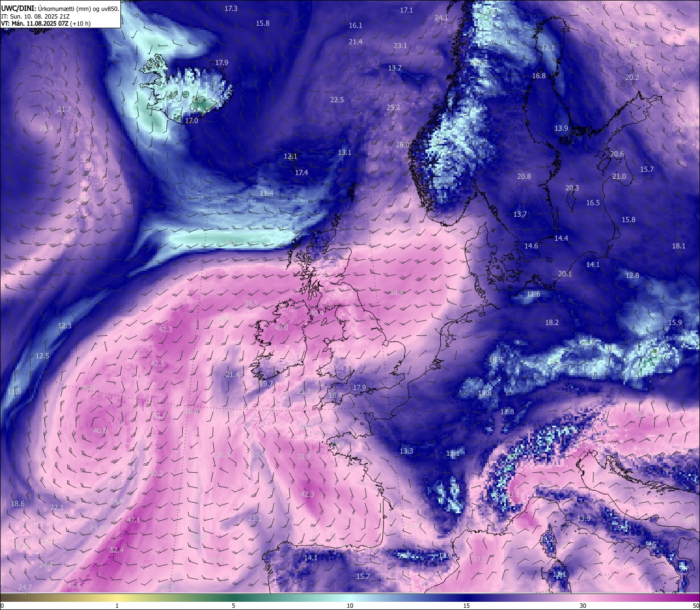This screenshot has height=610, width=700.
Task: Select the 52.4 value in the southwest
Action: (x=116, y=550)
